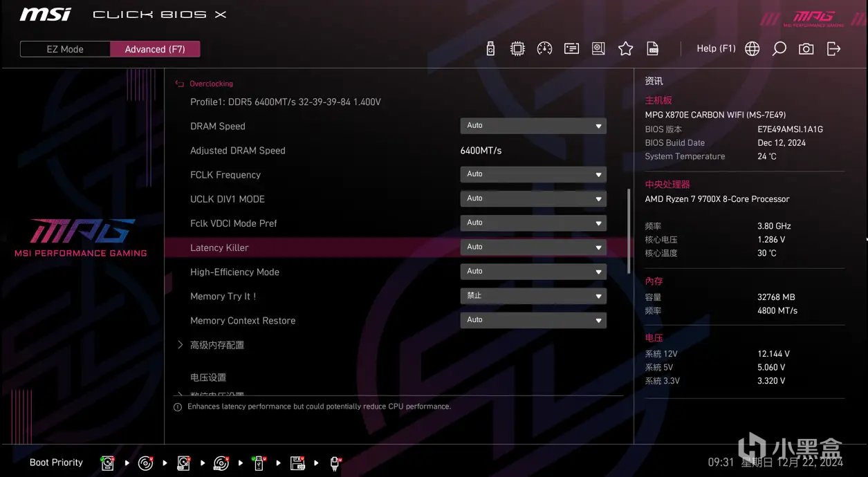Click the 内存 section heading
The height and width of the screenshot is (477, 868).
point(654,281)
